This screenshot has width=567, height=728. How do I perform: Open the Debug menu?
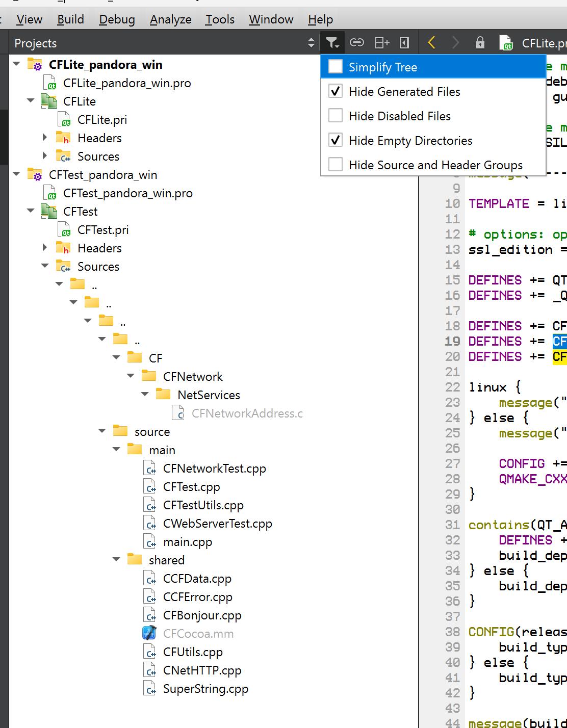[x=117, y=19]
